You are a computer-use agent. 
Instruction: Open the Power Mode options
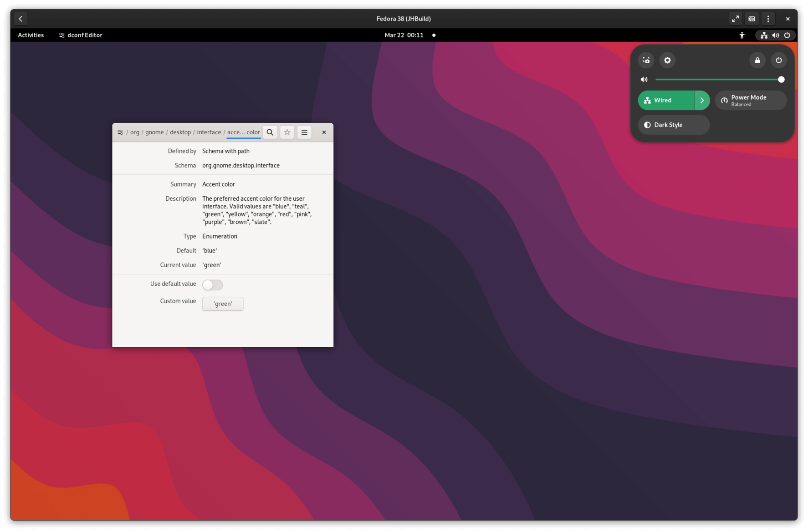click(x=750, y=100)
